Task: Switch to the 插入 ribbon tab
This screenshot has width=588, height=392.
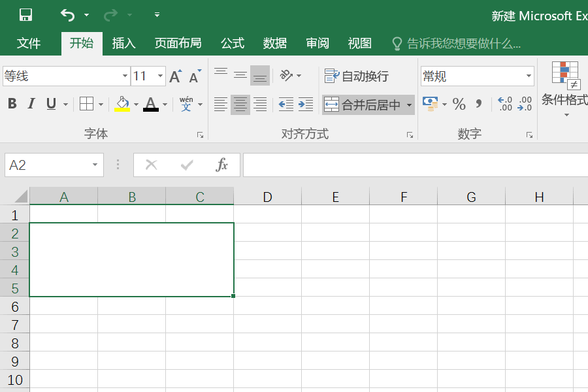Action: (x=124, y=44)
